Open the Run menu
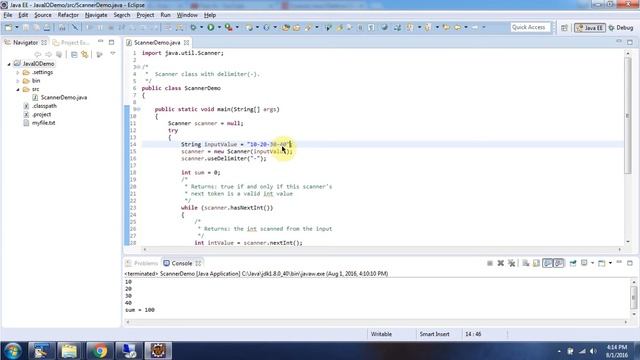This screenshot has height=360, width=640. click(165, 15)
